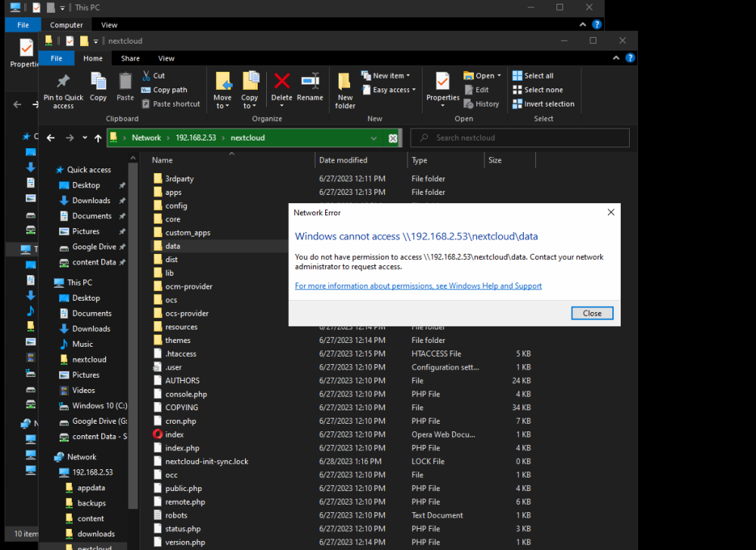This screenshot has width=756, height=550.
Task: Select the version.php file
Action: coord(184,542)
